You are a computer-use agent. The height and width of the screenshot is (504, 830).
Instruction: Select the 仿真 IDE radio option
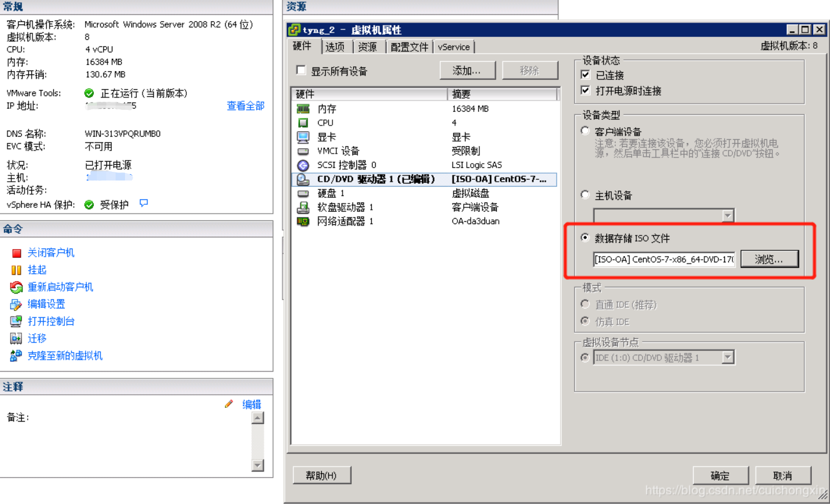(x=585, y=321)
